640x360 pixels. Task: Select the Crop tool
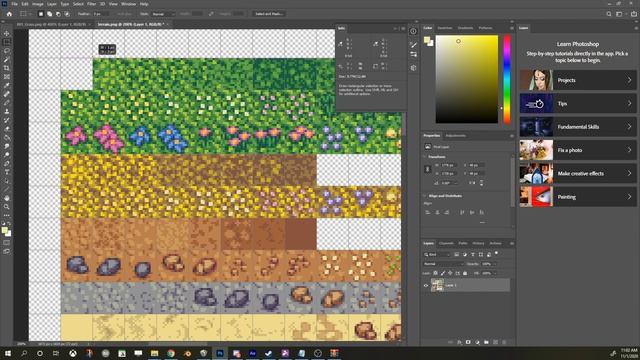(x=7, y=68)
